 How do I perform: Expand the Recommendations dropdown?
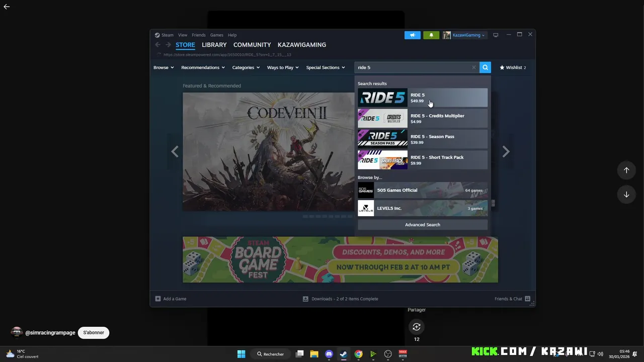pos(203,67)
